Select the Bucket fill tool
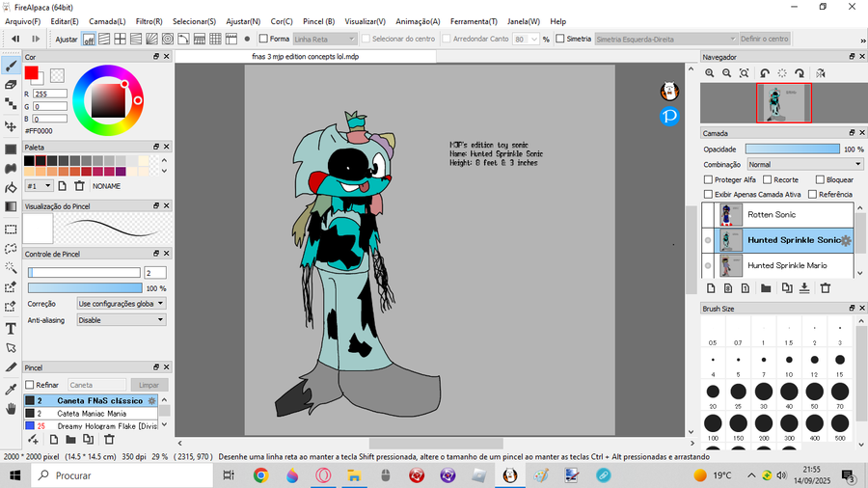Screen dimensions: 868x488 click(x=11, y=187)
